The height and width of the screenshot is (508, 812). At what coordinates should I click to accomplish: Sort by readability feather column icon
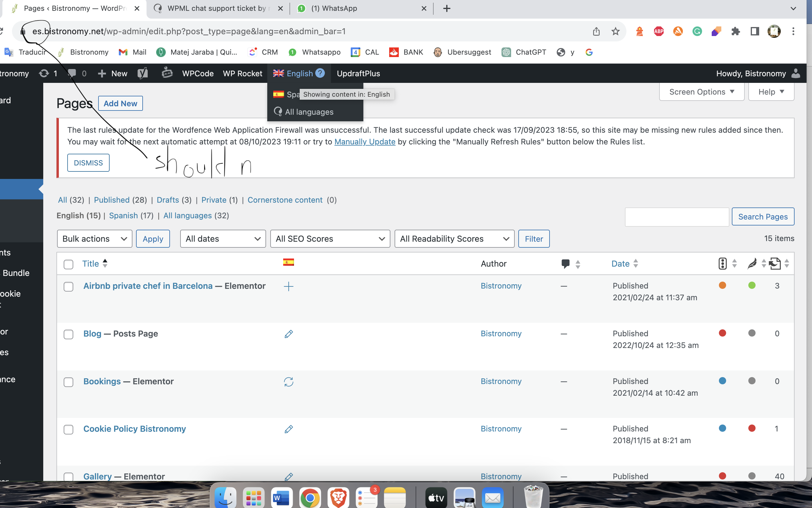pos(752,264)
